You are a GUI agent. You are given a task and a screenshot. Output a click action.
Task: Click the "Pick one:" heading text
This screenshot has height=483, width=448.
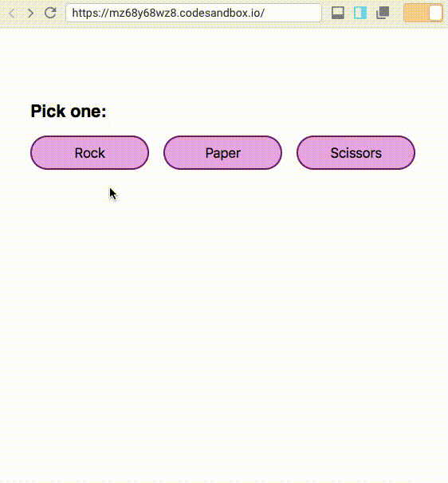point(69,112)
